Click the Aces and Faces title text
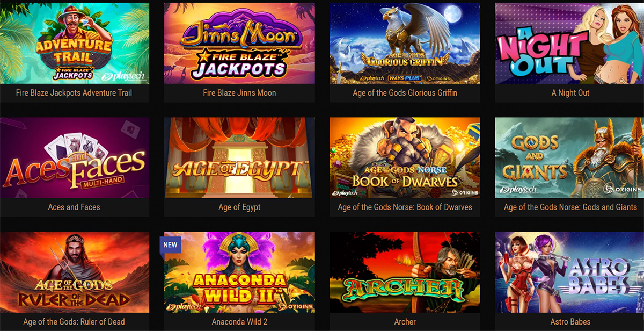 tap(74, 207)
